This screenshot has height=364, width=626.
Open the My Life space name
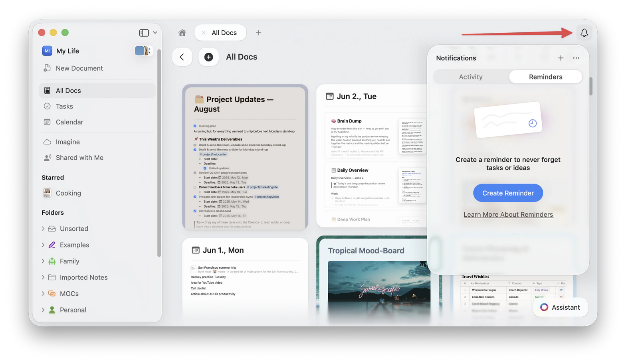[x=67, y=51]
